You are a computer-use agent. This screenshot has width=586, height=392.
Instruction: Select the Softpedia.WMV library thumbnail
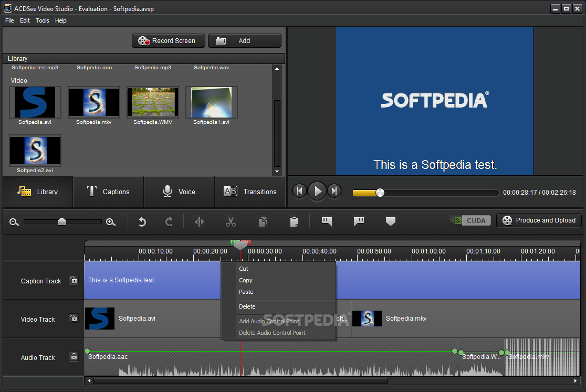click(153, 102)
